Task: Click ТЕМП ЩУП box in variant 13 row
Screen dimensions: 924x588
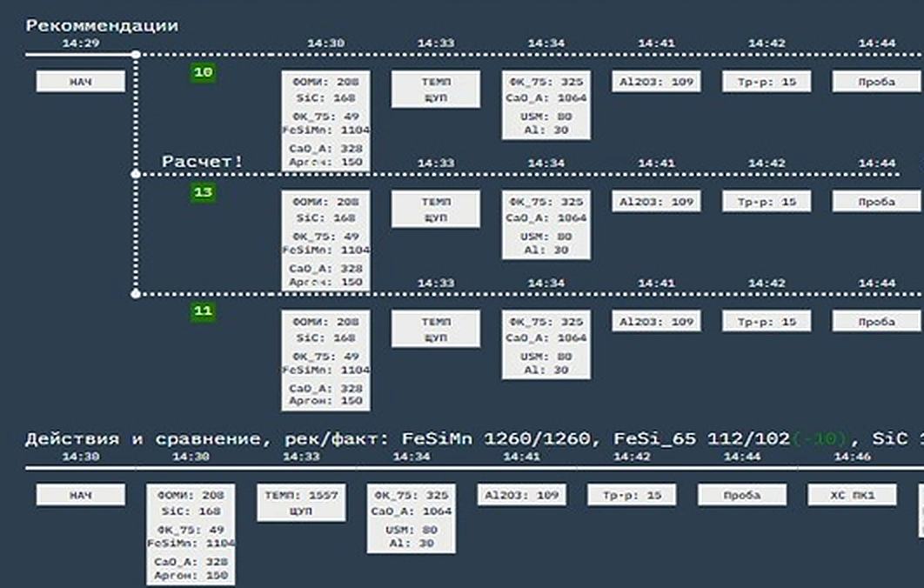Action: coord(436,209)
